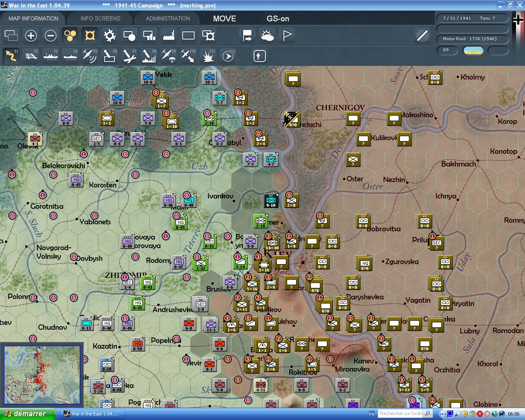The height and width of the screenshot is (420, 525).
Task: Click the rectangle-with-bracket-frame toolbar icon
Action: coord(208,36)
